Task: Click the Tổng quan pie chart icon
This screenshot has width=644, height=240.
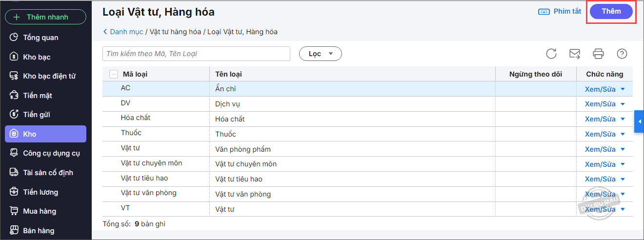Action: 14,38
